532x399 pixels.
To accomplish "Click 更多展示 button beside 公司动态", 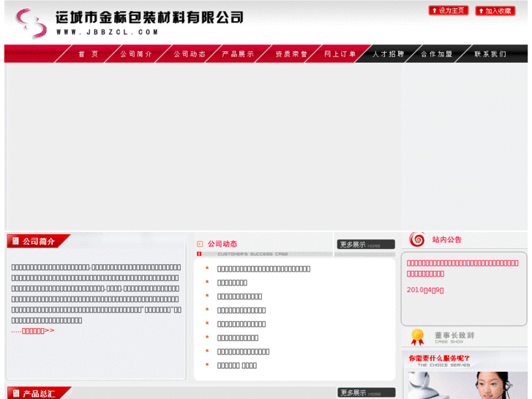I will [x=366, y=244].
